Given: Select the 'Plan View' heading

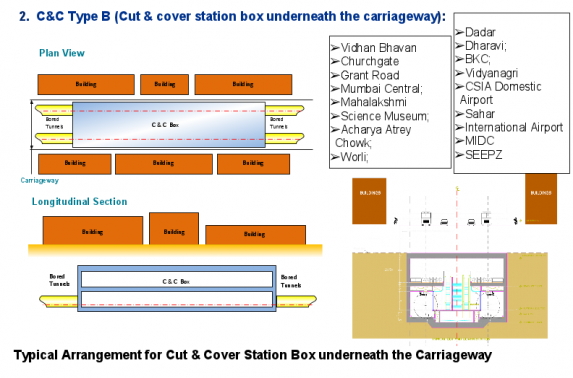Looking at the screenshot, I should click(x=62, y=53).
